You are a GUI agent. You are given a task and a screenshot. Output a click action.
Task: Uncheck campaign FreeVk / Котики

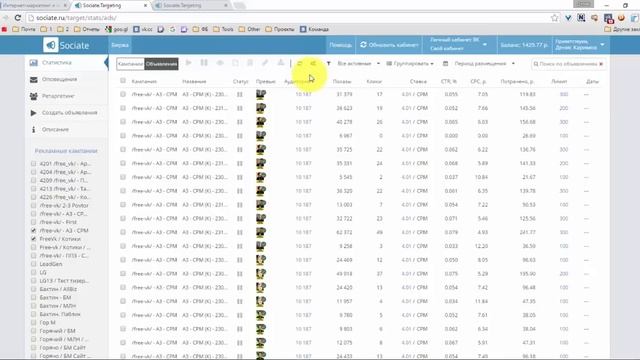[x=33, y=239]
